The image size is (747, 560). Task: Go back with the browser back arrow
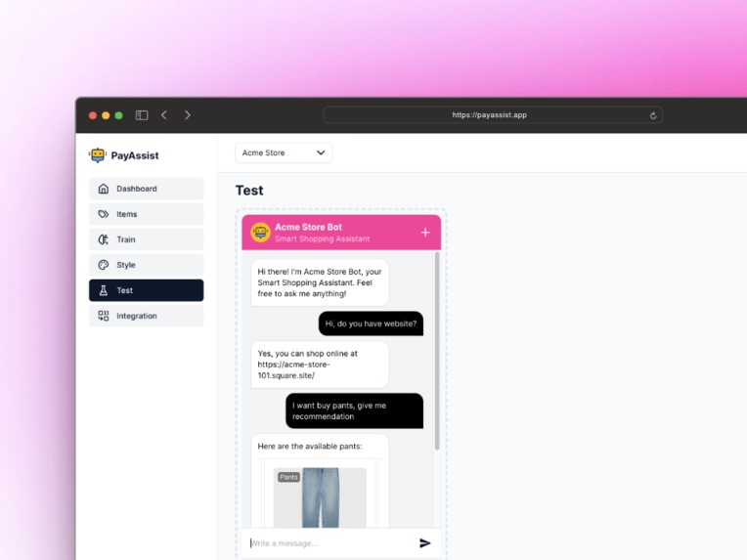coord(164,115)
